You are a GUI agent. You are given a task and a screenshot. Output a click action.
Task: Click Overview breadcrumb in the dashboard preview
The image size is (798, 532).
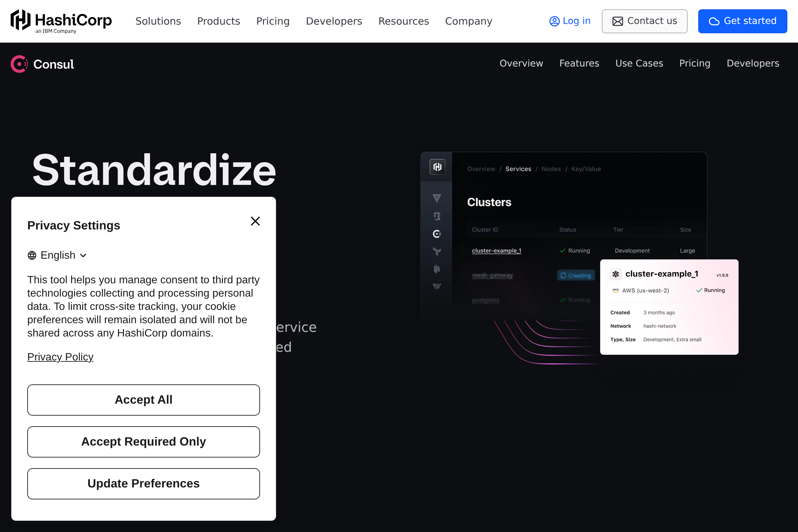pyautogui.click(x=481, y=169)
